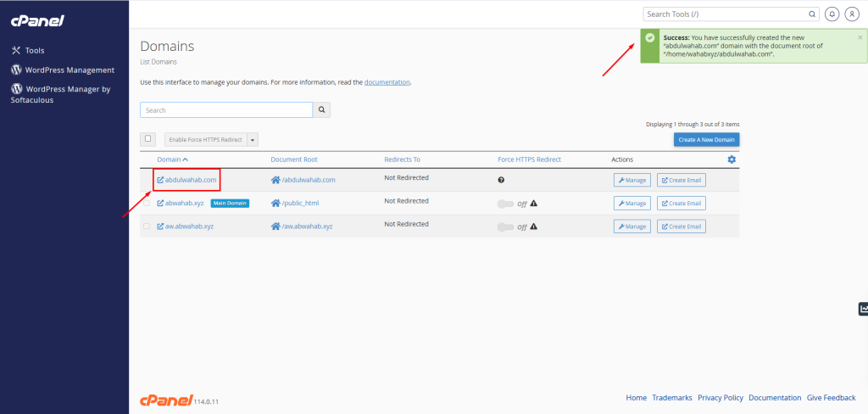The image size is (868, 414).
Task: Sort by the Domain column header
Action: pyautogui.click(x=172, y=159)
